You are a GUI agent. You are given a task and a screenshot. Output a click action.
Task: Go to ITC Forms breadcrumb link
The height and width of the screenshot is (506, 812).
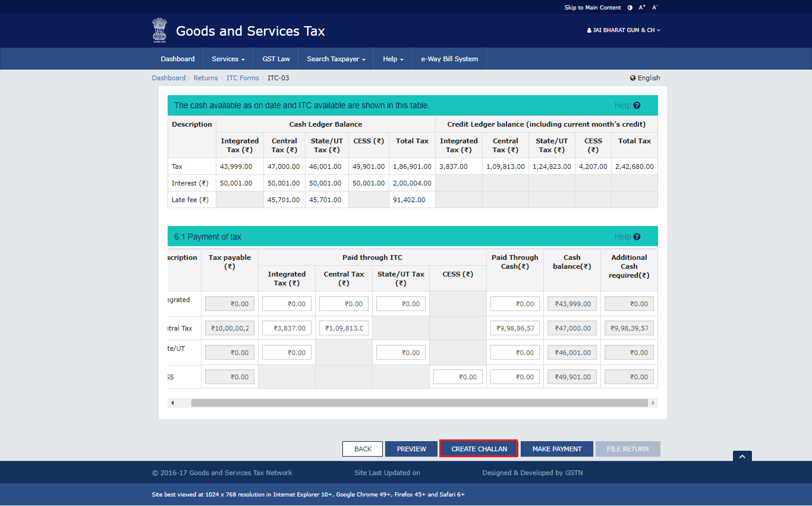click(x=243, y=78)
